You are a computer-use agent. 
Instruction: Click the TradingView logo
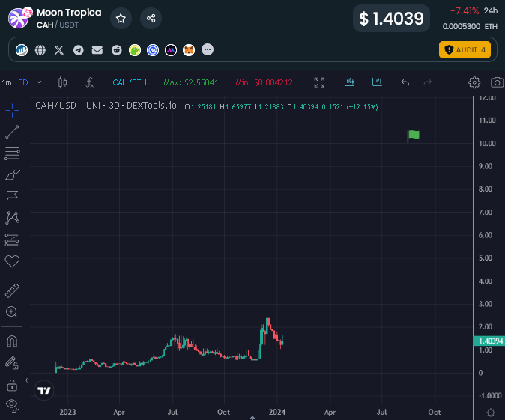click(x=44, y=390)
